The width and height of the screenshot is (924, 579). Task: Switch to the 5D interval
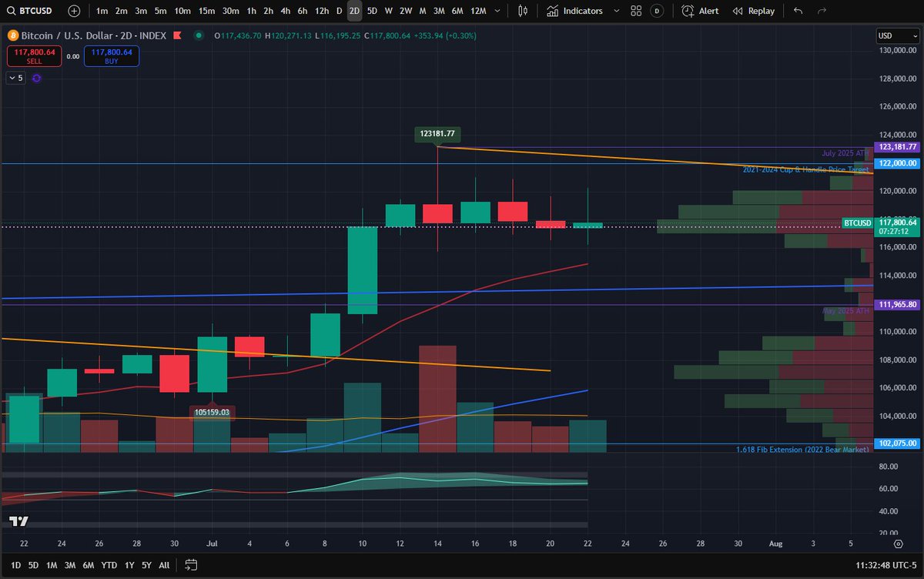coord(372,11)
